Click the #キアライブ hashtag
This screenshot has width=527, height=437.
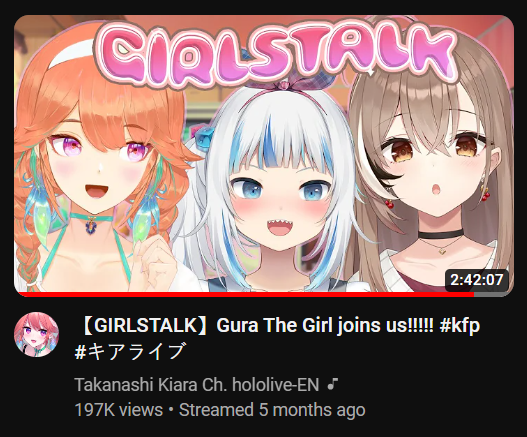click(x=129, y=351)
